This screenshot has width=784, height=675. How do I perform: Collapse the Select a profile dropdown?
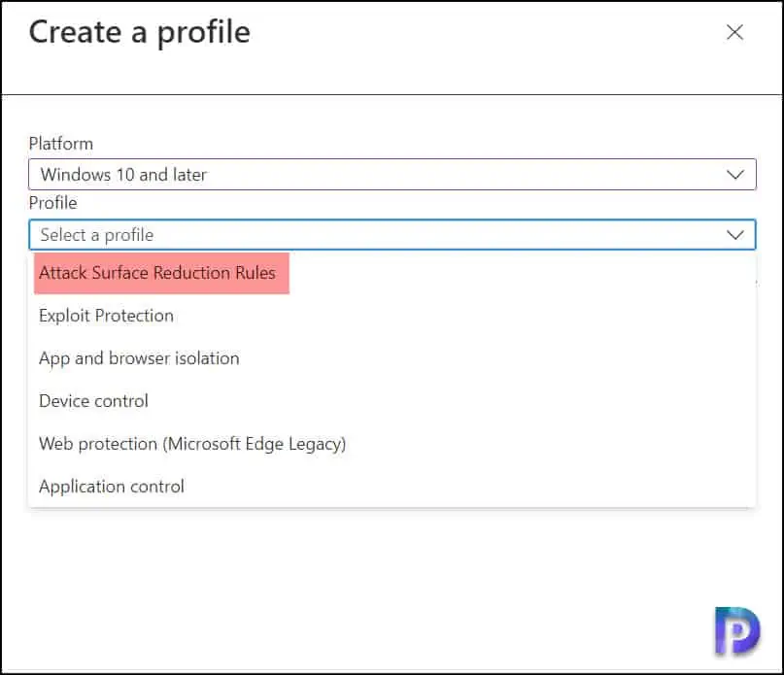click(392, 234)
